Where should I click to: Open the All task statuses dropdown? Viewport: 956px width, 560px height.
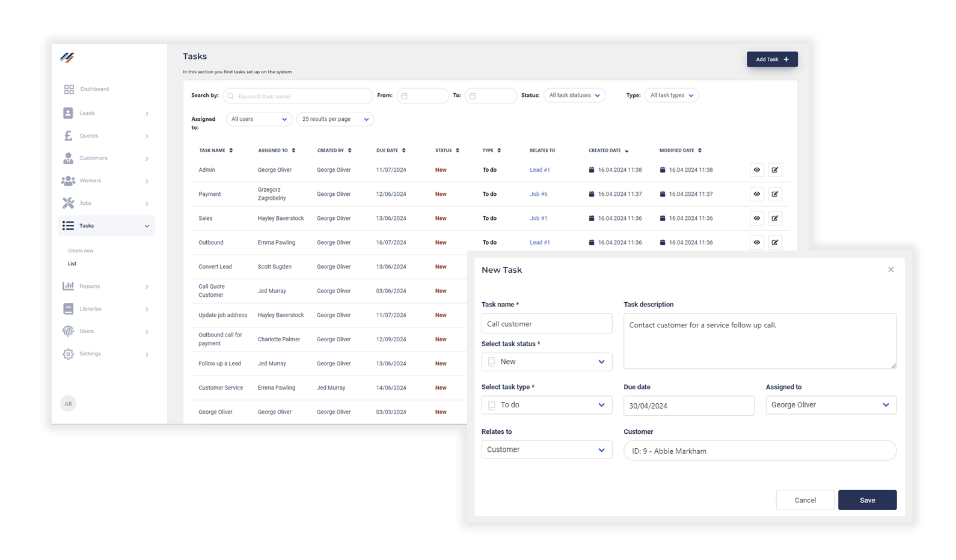tap(574, 96)
